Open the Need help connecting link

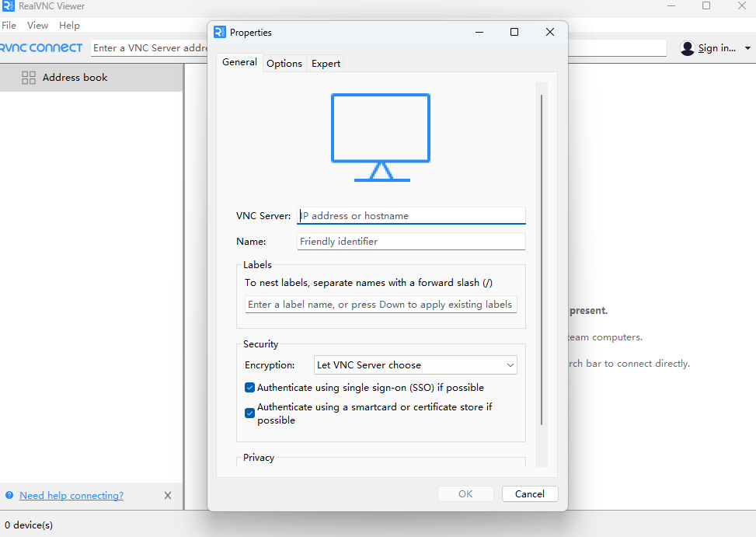click(x=71, y=496)
